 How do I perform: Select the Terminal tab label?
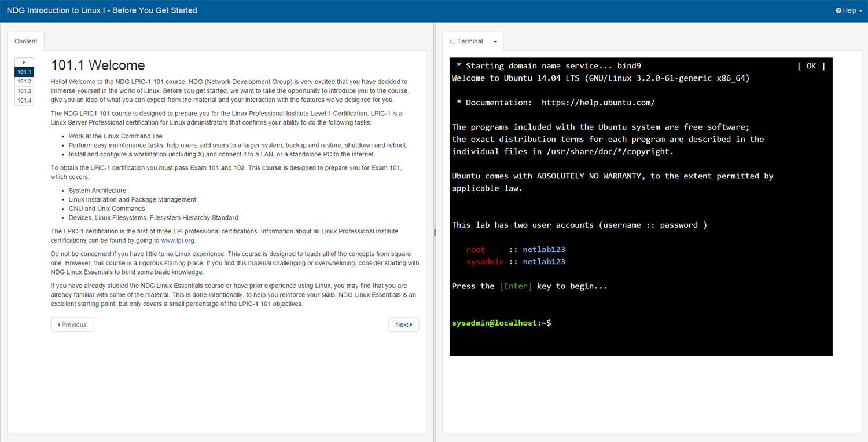[470, 42]
